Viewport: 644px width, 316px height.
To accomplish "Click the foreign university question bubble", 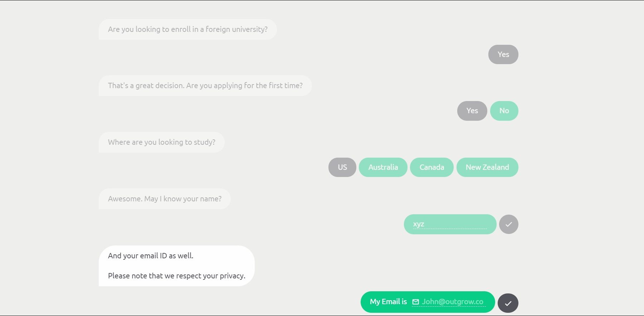I will click(x=188, y=29).
